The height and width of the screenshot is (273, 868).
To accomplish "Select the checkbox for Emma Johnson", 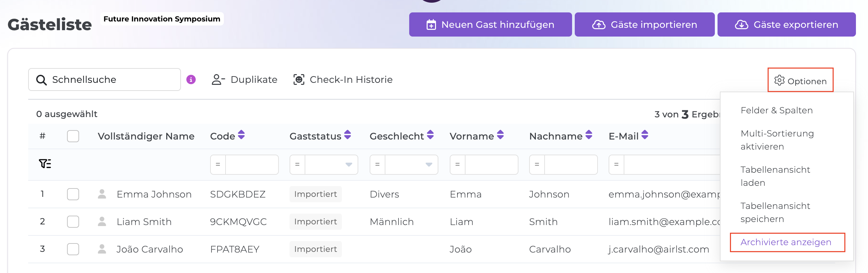I will pyautogui.click(x=73, y=194).
